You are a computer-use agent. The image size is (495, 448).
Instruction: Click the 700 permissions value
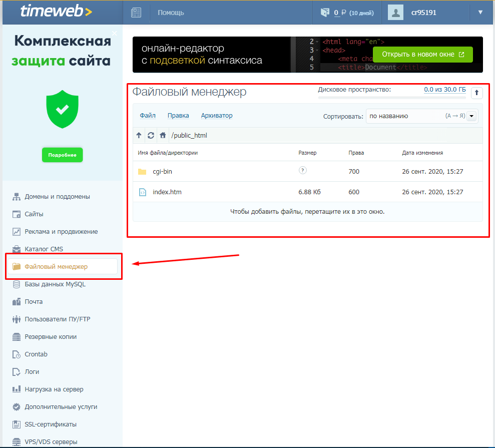pos(354,171)
